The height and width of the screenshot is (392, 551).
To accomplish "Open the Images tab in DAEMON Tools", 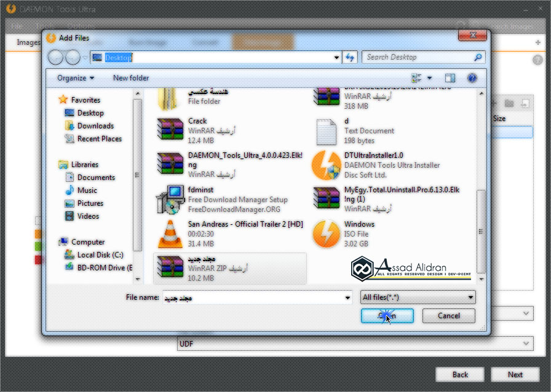I will [x=29, y=42].
